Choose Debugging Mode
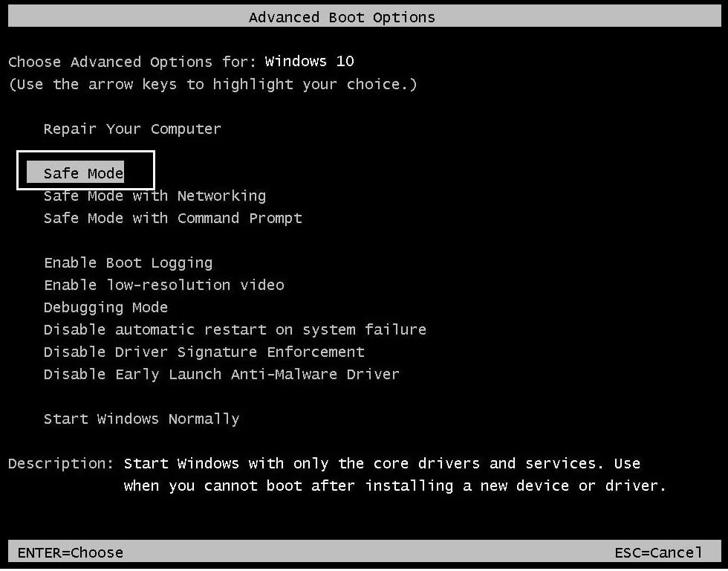The width and height of the screenshot is (728, 571). pyautogui.click(x=105, y=307)
